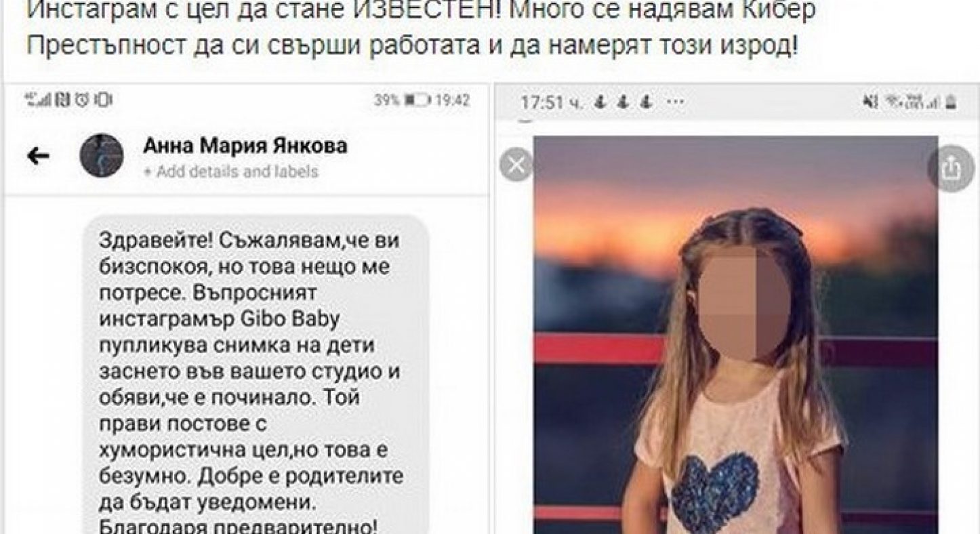Viewport: 980px width, 534px height.
Task: Tap the vibrate mode status icon
Action: pos(103,100)
